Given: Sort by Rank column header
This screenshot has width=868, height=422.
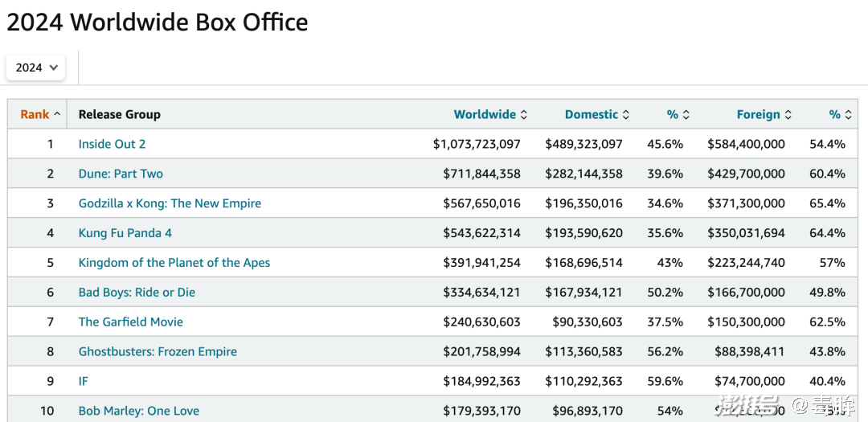Looking at the screenshot, I should [x=40, y=115].
